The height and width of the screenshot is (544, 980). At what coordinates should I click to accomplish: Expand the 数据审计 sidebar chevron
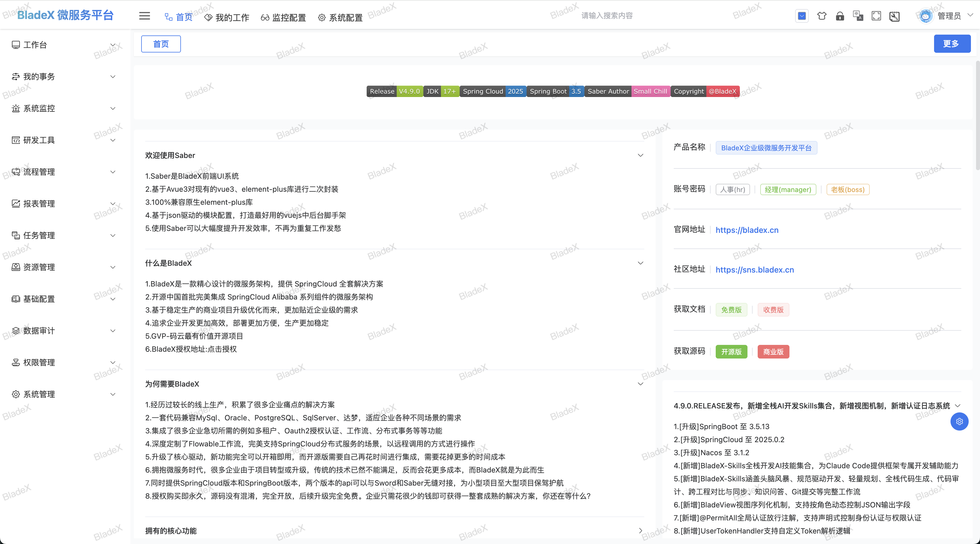click(113, 331)
